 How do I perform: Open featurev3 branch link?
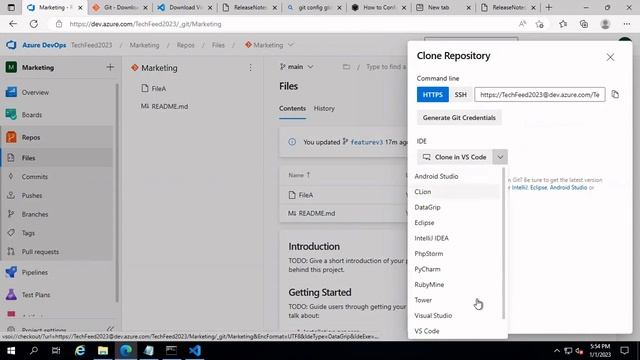[367, 142]
